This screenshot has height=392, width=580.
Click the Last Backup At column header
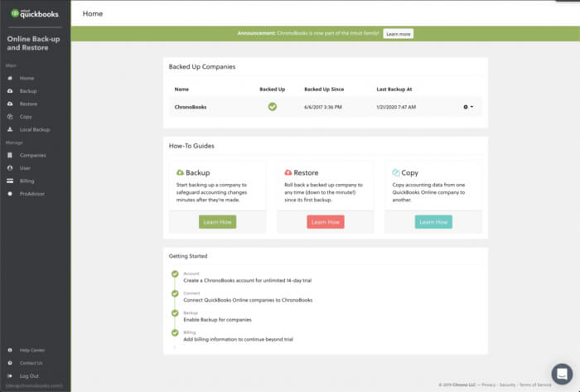(394, 90)
